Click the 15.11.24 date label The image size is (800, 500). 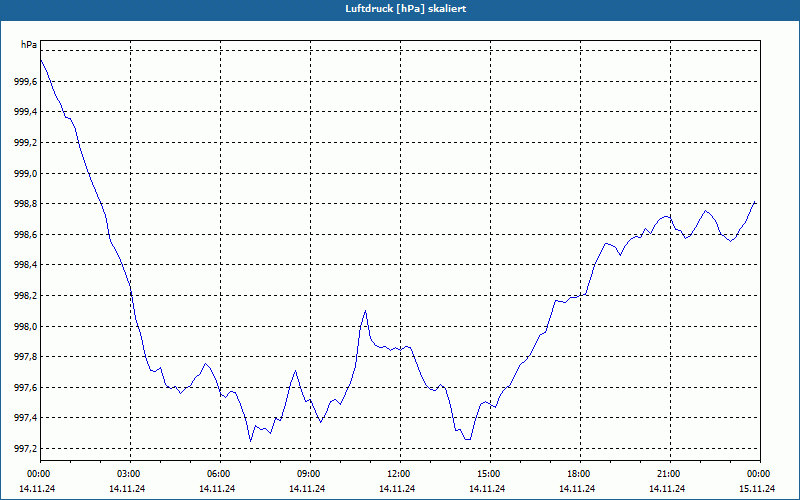point(757,489)
